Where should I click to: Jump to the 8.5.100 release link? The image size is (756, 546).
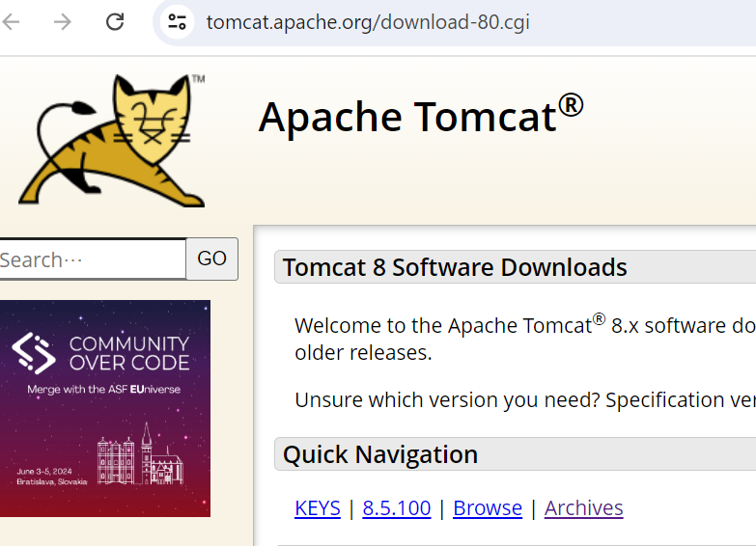point(397,508)
